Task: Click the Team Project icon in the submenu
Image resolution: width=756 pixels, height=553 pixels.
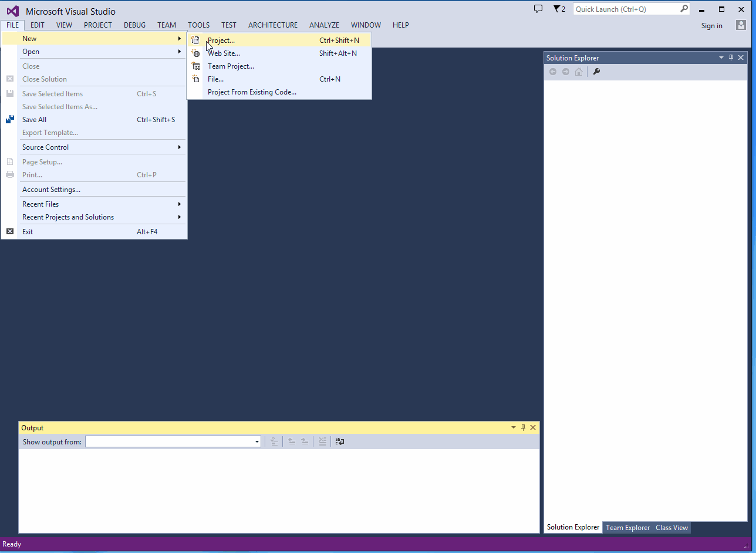Action: pos(196,66)
